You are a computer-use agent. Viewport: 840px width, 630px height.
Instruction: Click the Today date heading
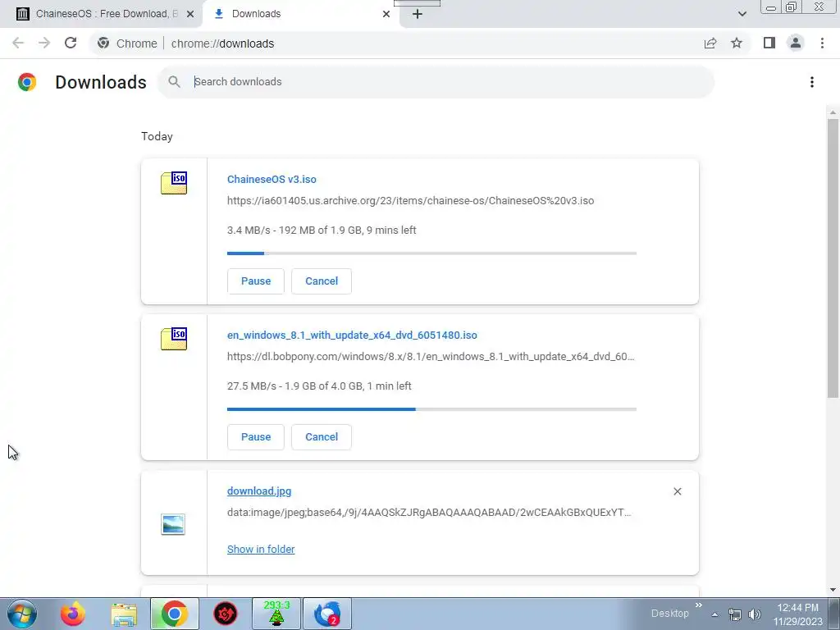(157, 137)
